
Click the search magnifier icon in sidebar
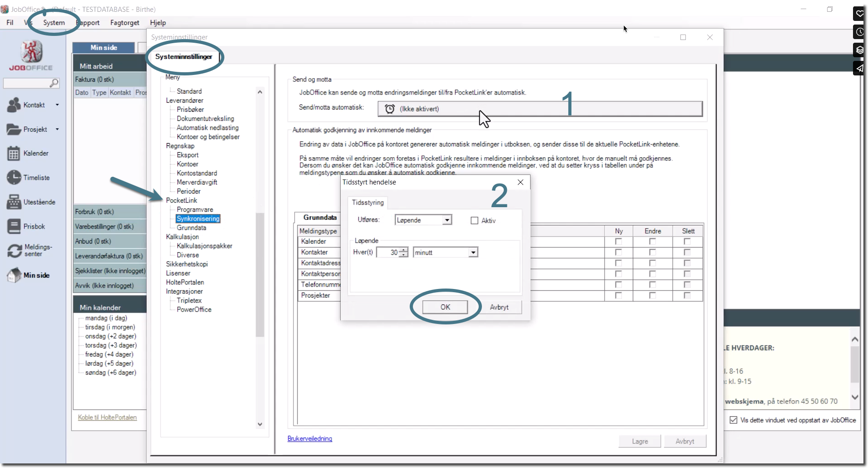coord(54,83)
